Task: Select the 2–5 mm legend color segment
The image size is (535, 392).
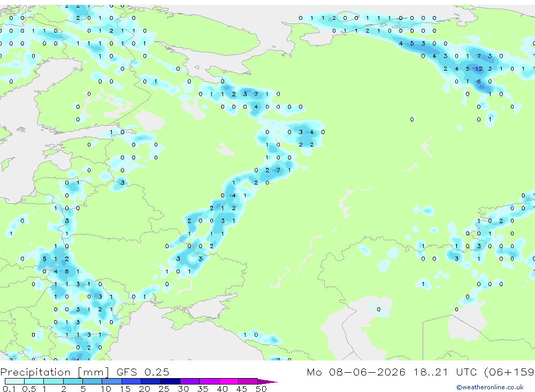Action: [73, 381]
